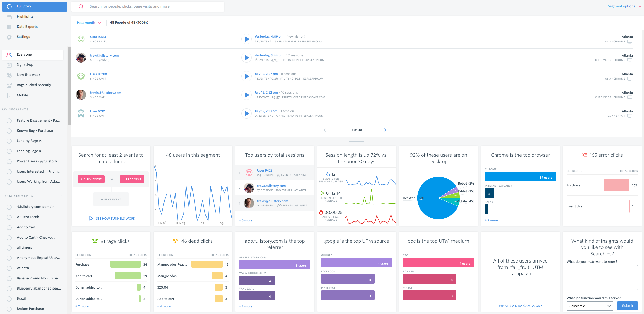Open the Settings gear in sidebar
This screenshot has height=314, width=644.
9,37
